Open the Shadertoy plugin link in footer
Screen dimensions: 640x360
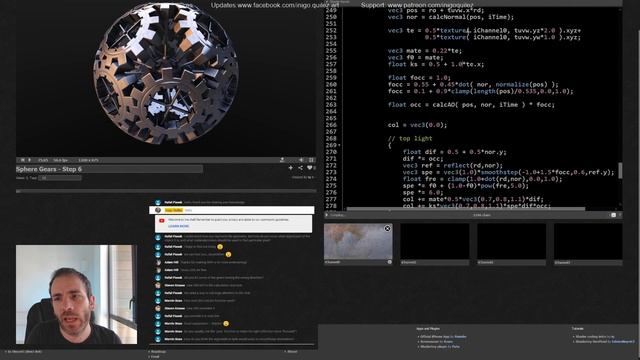coord(440,347)
